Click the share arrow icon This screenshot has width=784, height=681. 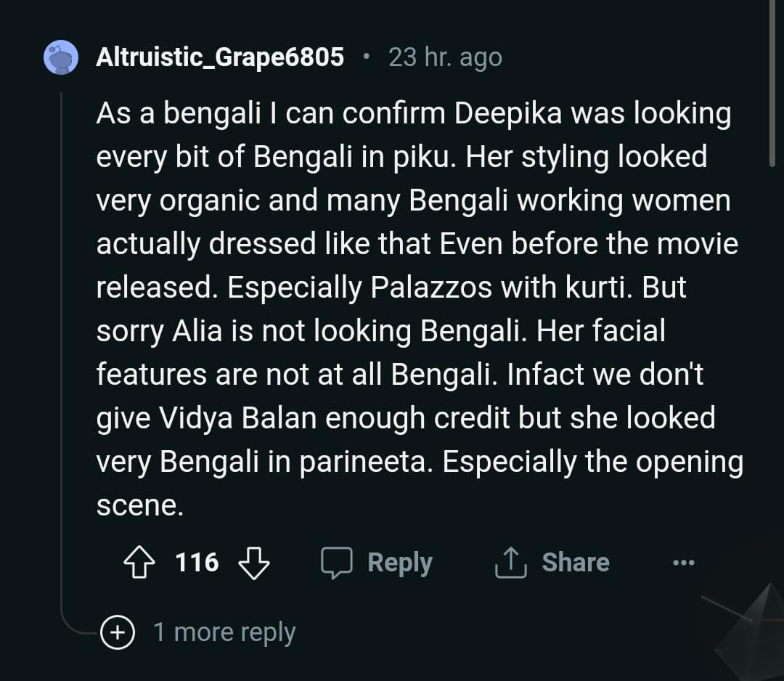[x=510, y=563]
